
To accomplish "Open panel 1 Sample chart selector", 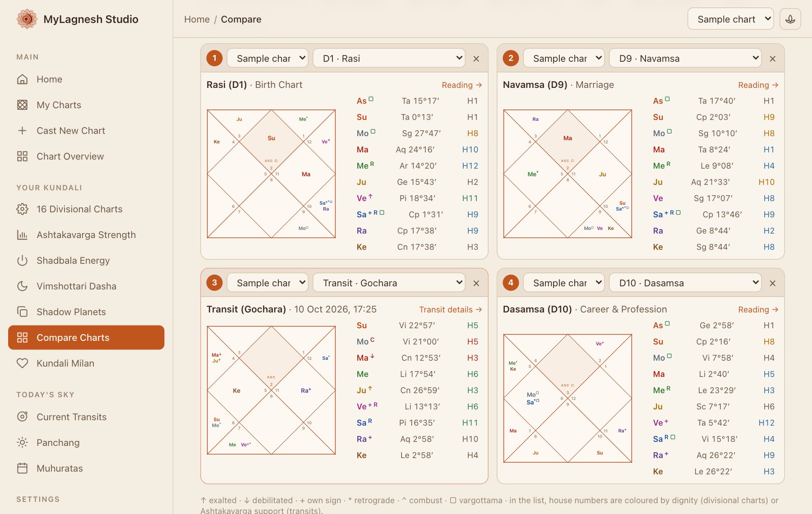I will (268, 58).
